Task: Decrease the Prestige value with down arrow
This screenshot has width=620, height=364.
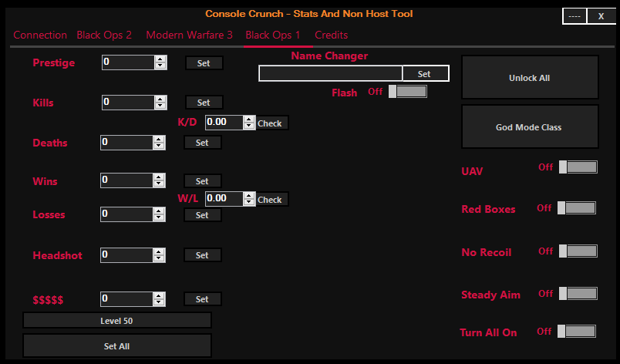Action: [x=160, y=66]
